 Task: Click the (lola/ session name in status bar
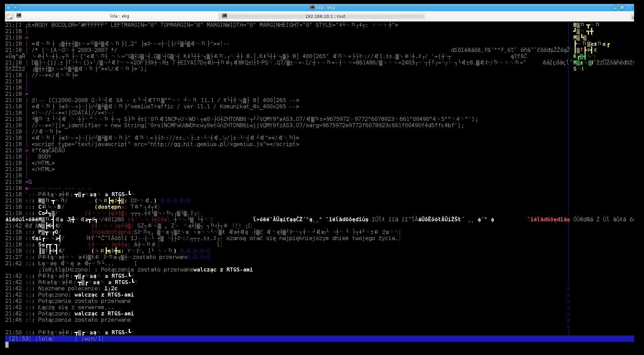pos(45,338)
